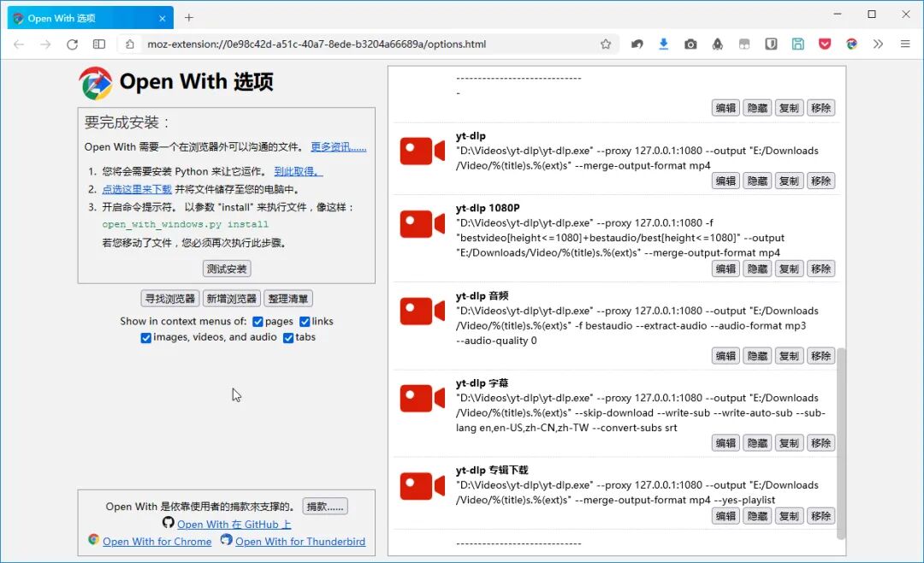Click the dark shield extension icon
This screenshot has width=924, height=563.
771,44
